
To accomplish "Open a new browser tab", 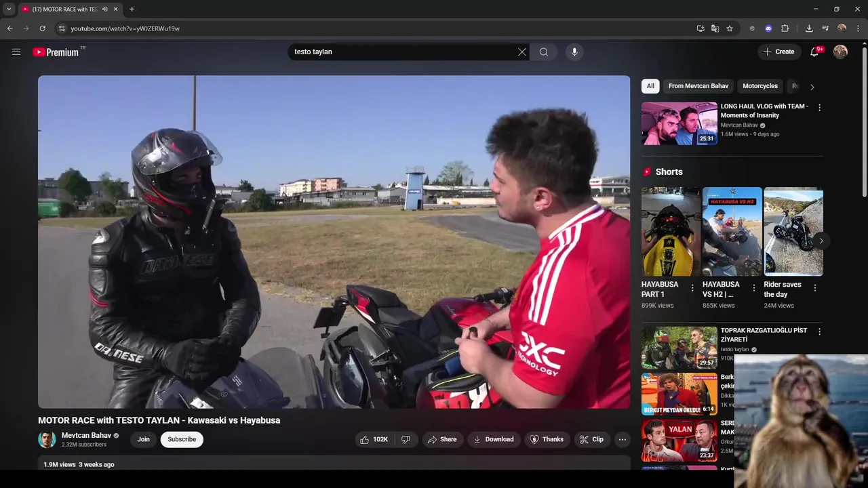I will coord(132,9).
